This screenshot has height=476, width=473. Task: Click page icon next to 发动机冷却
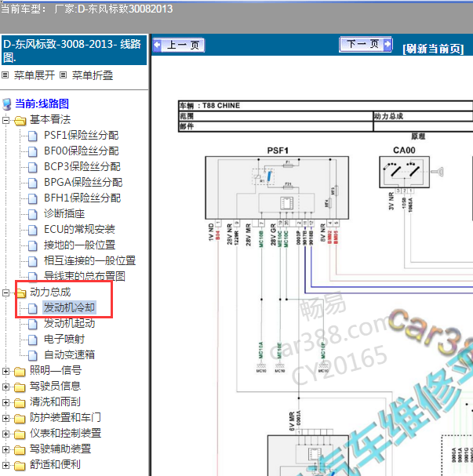pos(33,308)
